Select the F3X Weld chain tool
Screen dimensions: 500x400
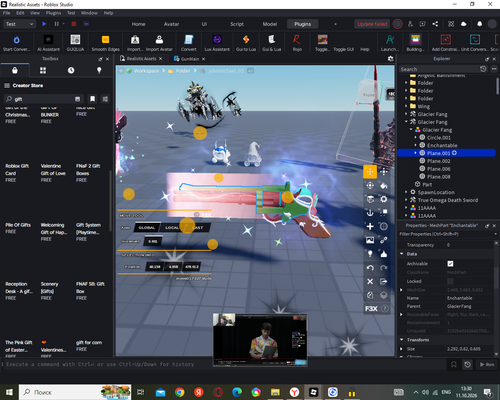coord(384,240)
